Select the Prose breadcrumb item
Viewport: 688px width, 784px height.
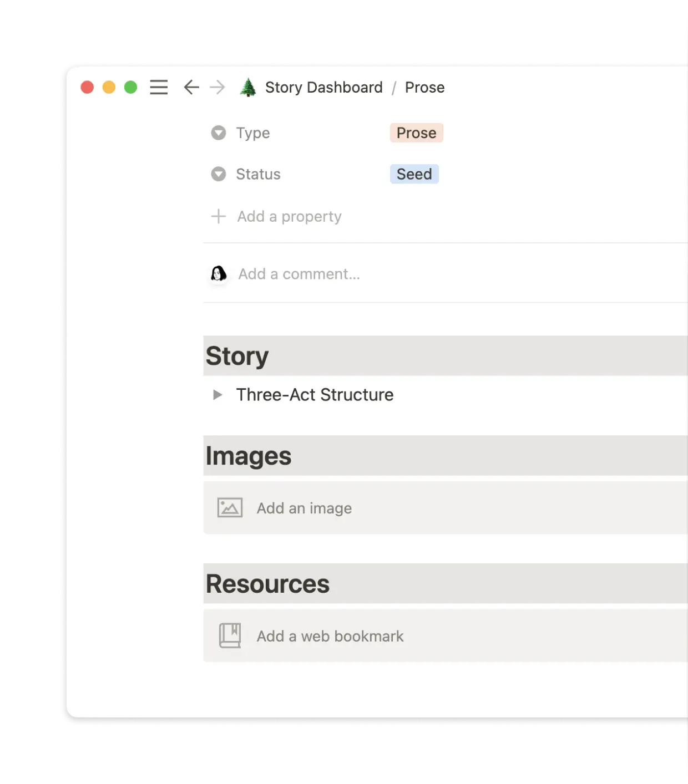(424, 88)
